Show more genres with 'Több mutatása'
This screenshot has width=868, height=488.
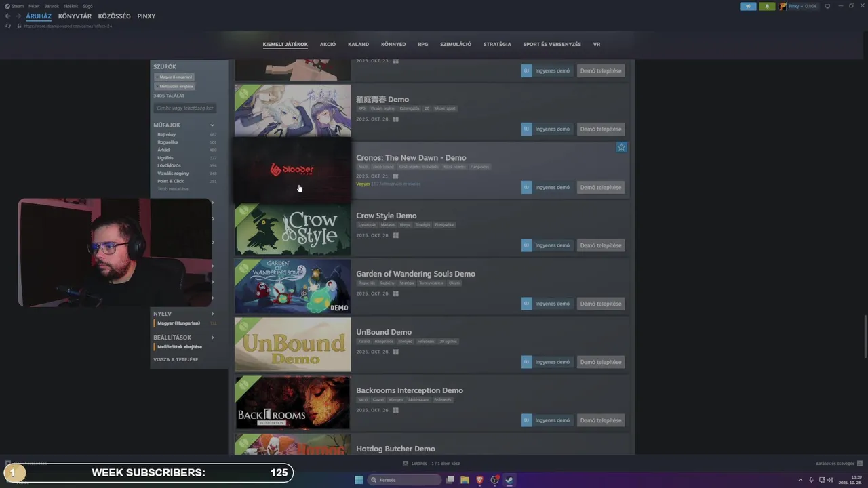coord(173,189)
